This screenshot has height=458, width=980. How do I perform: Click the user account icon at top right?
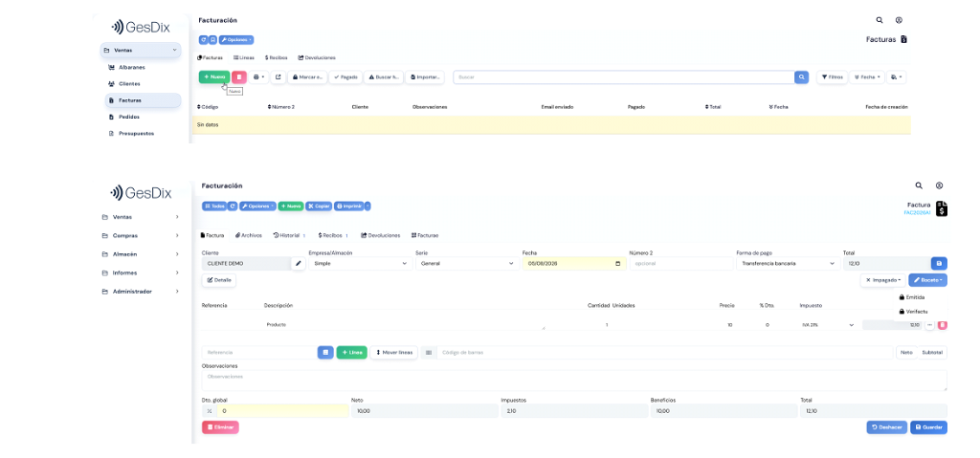click(x=899, y=20)
